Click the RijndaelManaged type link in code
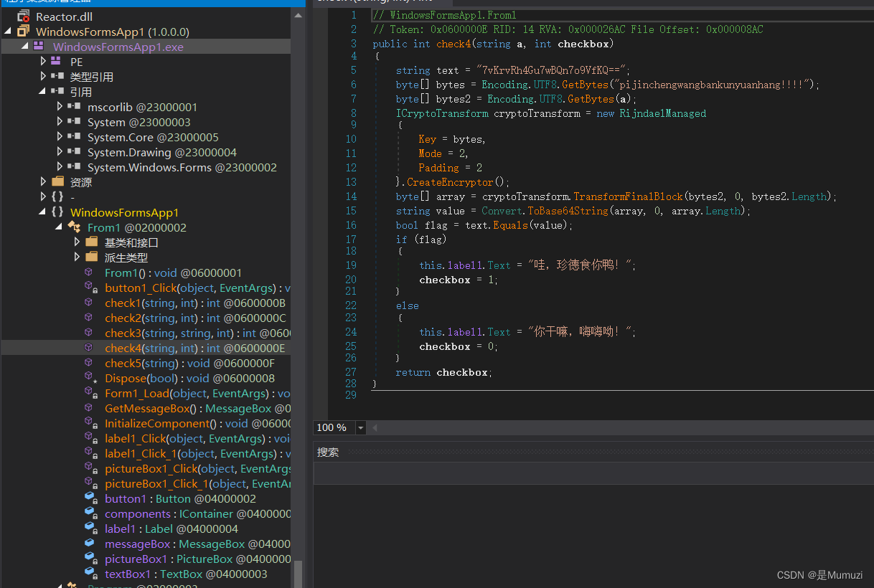874x588 pixels. click(x=662, y=113)
